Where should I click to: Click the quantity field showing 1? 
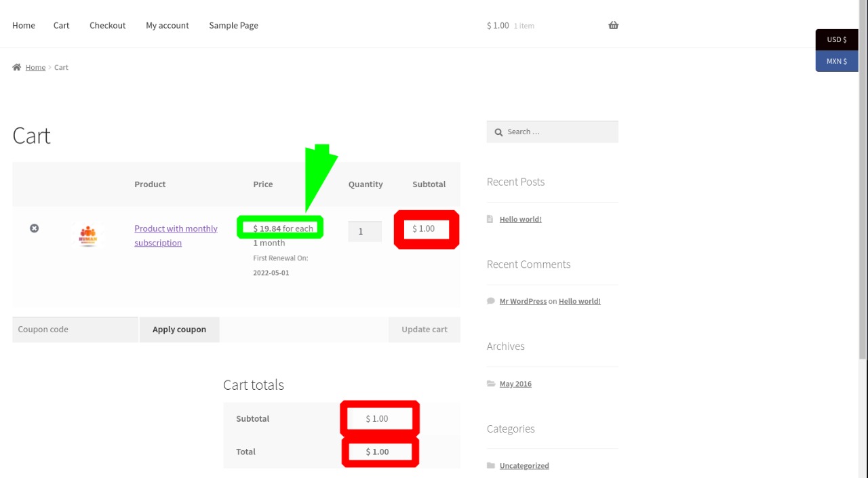[364, 231]
